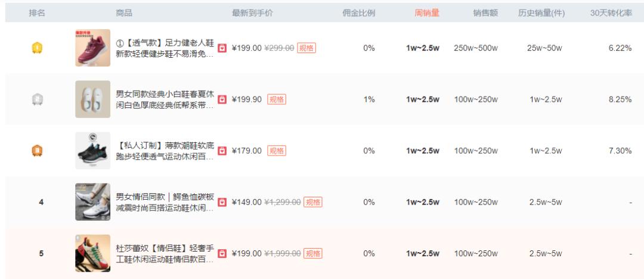Sort by 销售额 column header

pos(485,13)
